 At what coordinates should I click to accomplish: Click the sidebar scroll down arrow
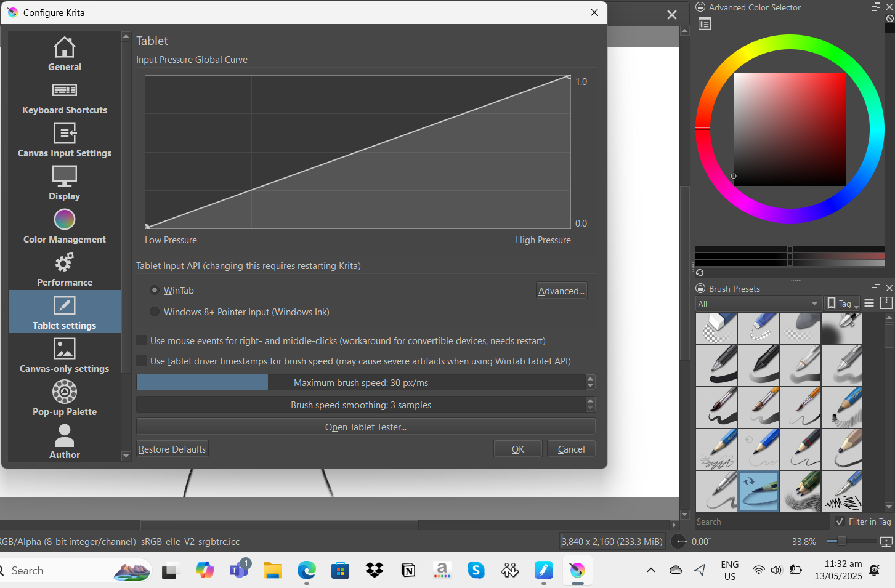[126, 456]
